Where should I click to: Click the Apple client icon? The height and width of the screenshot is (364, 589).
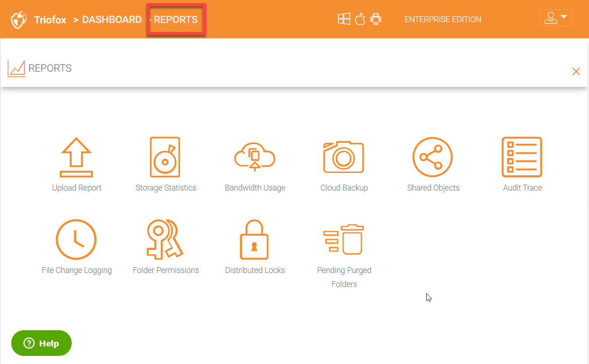pyautogui.click(x=360, y=19)
